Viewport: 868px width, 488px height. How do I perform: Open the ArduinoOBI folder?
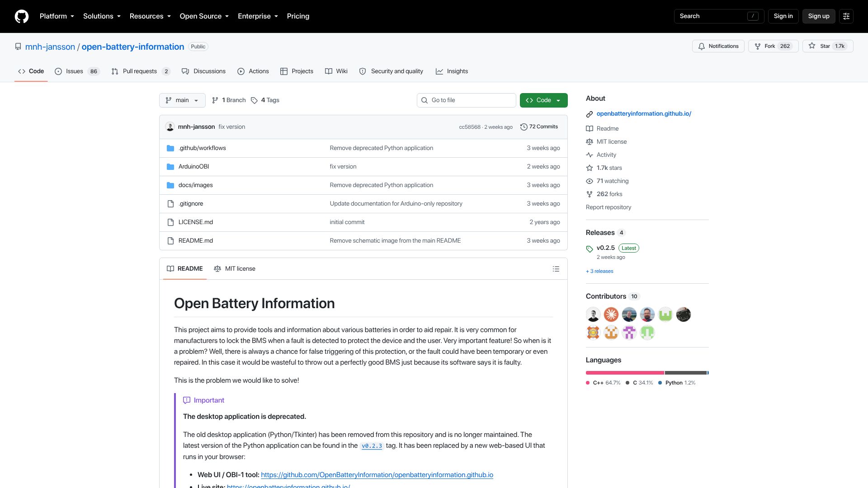pyautogui.click(x=193, y=167)
